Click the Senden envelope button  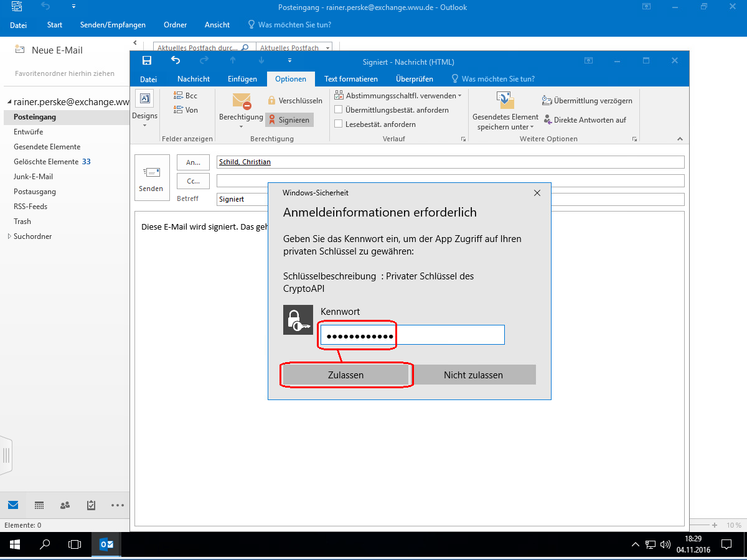pyautogui.click(x=151, y=178)
